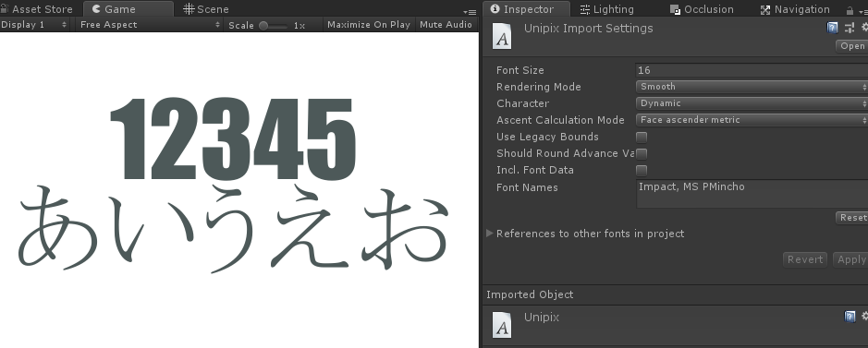Image resolution: width=868 pixels, height=348 pixels.
Task: Switch to the Lighting tab
Action: 606,9
